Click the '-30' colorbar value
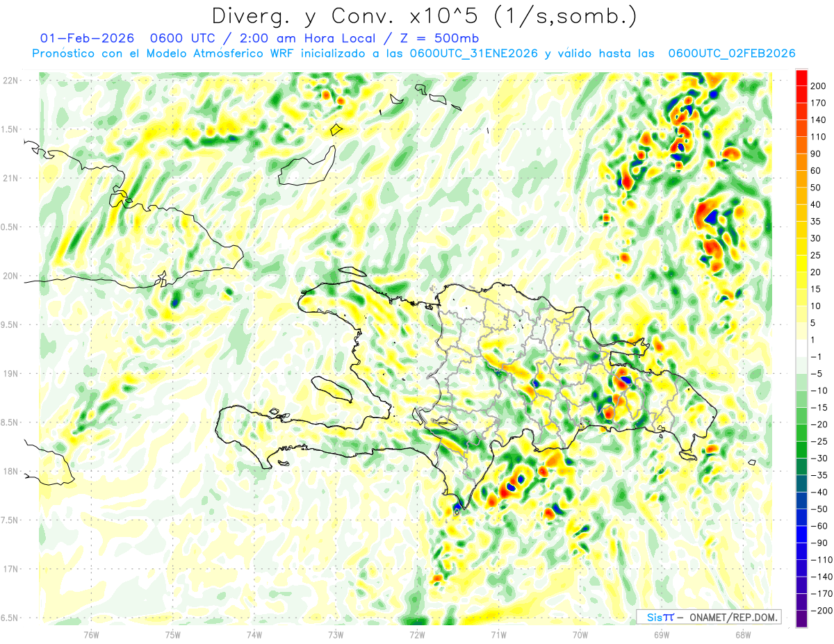 tap(821, 459)
